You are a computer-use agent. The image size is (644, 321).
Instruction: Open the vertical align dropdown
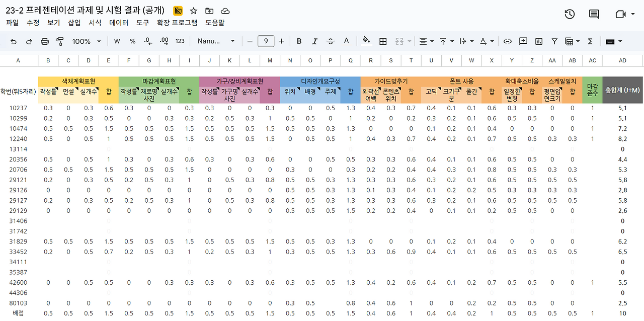point(447,41)
